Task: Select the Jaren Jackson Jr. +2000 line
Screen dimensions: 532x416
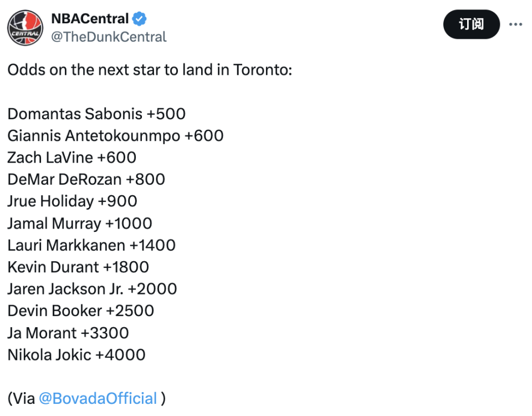Action: [93, 288]
